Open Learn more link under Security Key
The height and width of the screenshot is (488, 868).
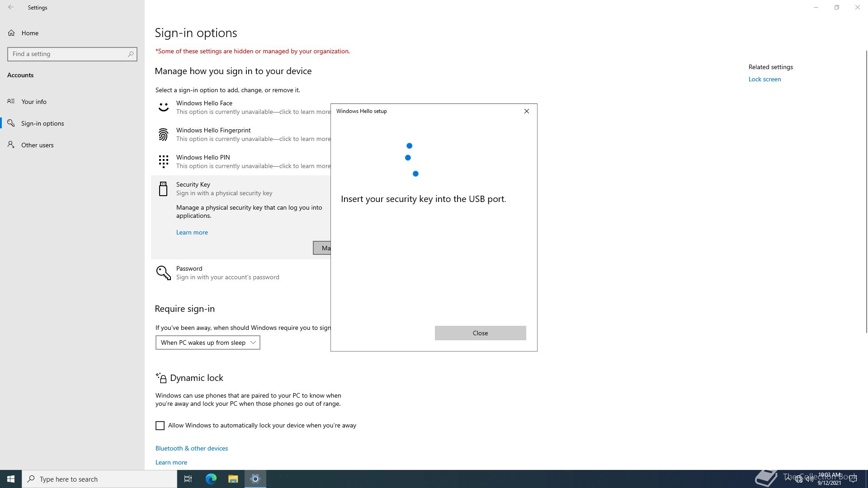[x=192, y=232]
